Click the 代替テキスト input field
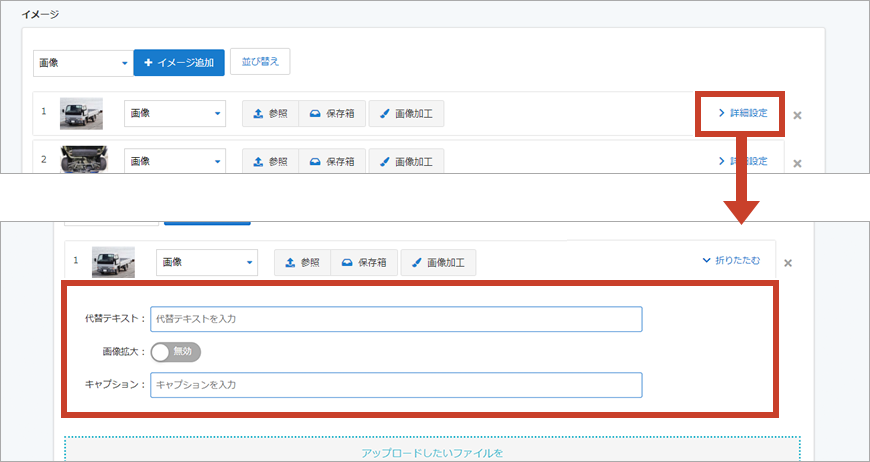This screenshot has width=870, height=462. [x=395, y=319]
